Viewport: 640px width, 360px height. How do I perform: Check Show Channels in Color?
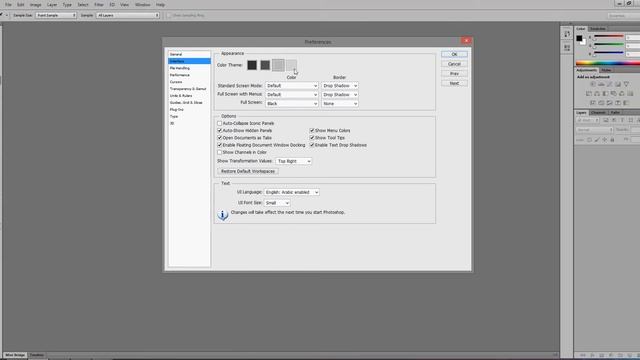(220, 152)
